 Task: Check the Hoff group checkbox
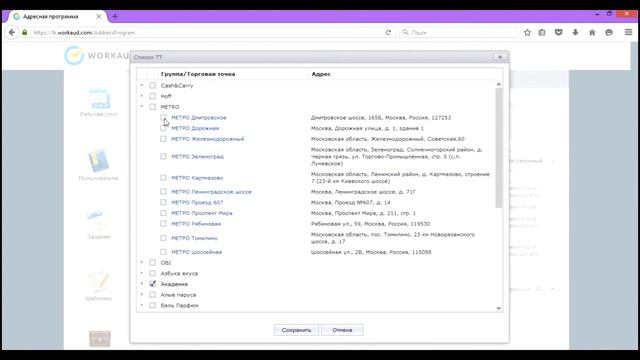point(153,96)
